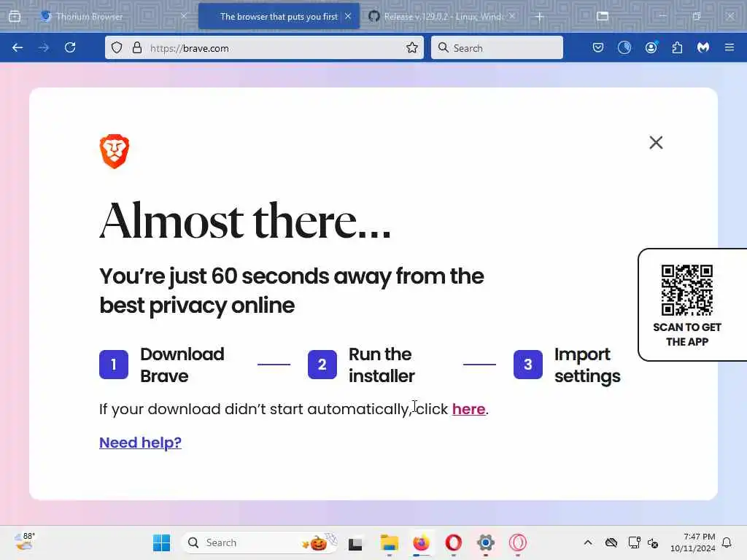Open the network display tray icon
The width and height of the screenshot is (747, 560).
634,542
